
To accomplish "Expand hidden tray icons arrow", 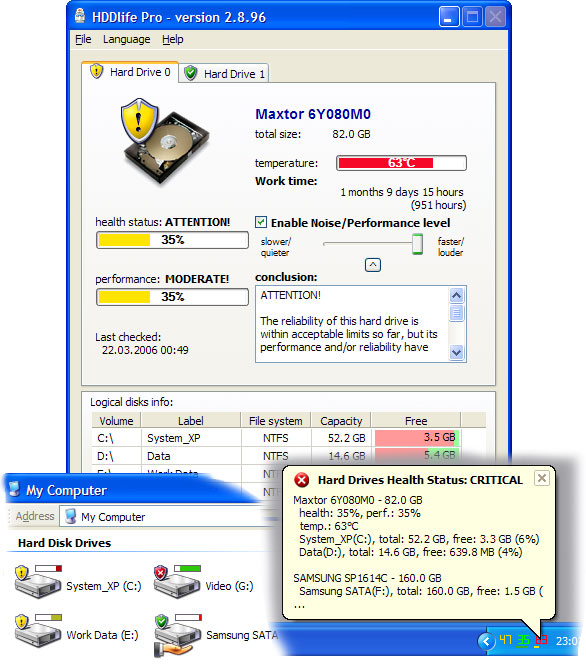I will click(486, 641).
